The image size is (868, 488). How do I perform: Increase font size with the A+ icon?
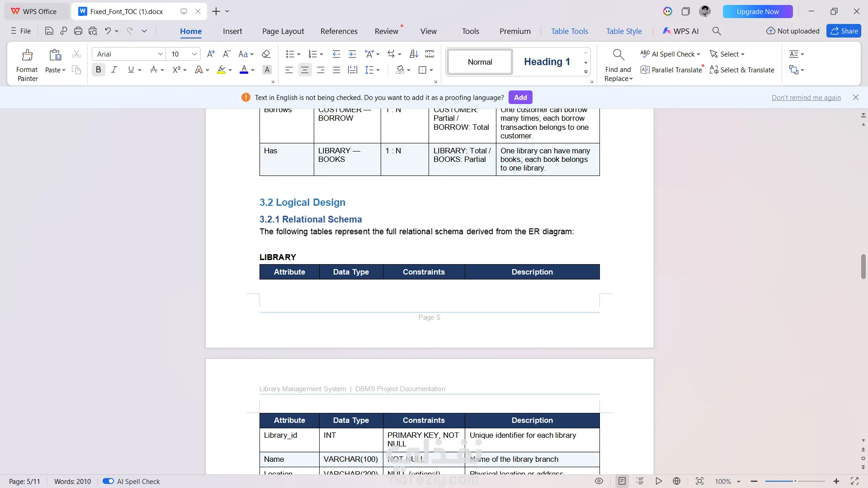(211, 54)
